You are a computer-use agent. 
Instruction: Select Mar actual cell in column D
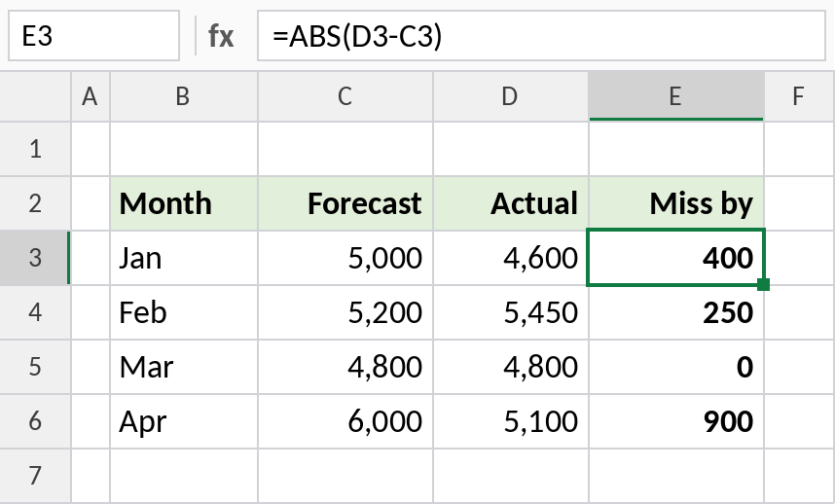pos(511,367)
